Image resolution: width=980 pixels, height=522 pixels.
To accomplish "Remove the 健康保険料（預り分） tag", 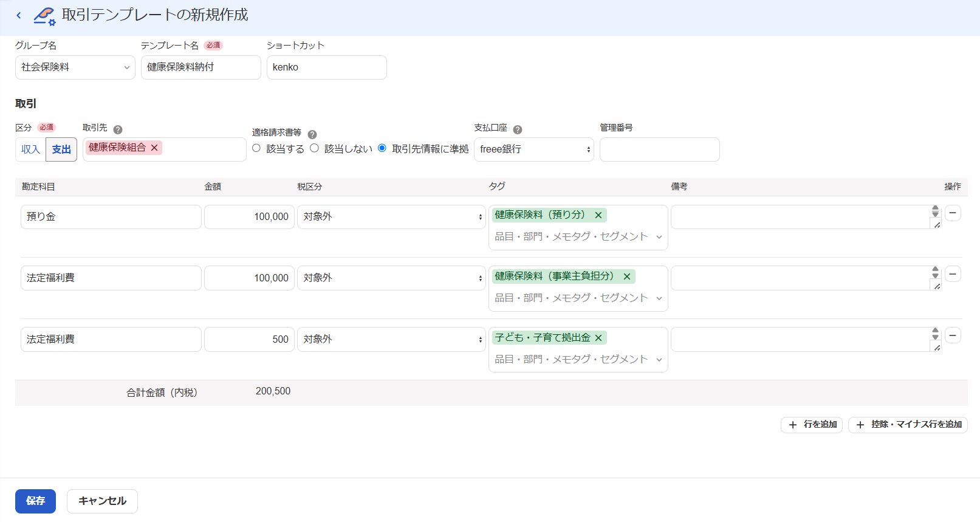I will pyautogui.click(x=598, y=215).
